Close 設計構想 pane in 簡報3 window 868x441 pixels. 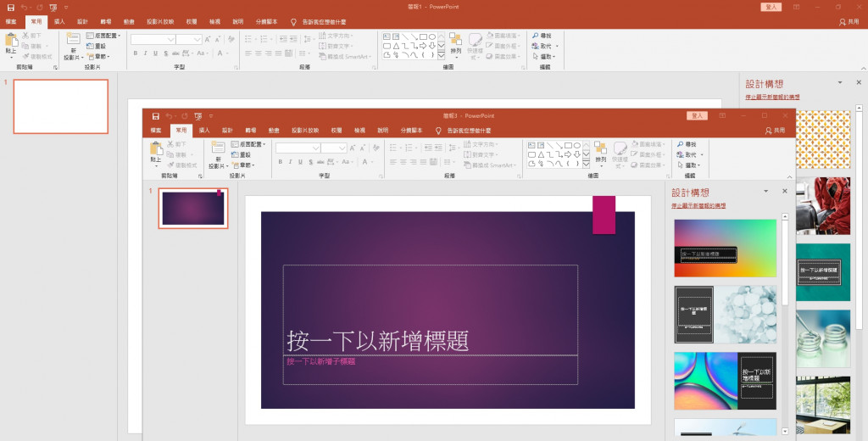pyautogui.click(x=784, y=191)
